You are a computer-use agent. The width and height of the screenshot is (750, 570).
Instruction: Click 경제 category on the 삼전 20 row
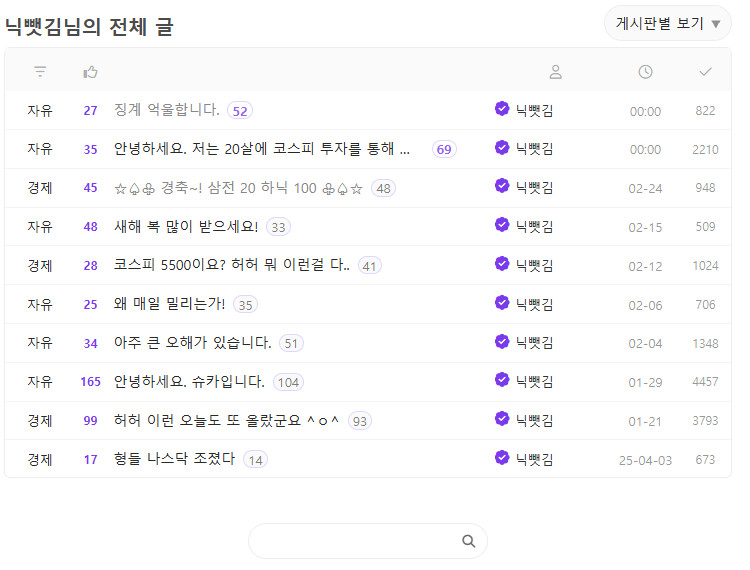[x=40, y=188]
